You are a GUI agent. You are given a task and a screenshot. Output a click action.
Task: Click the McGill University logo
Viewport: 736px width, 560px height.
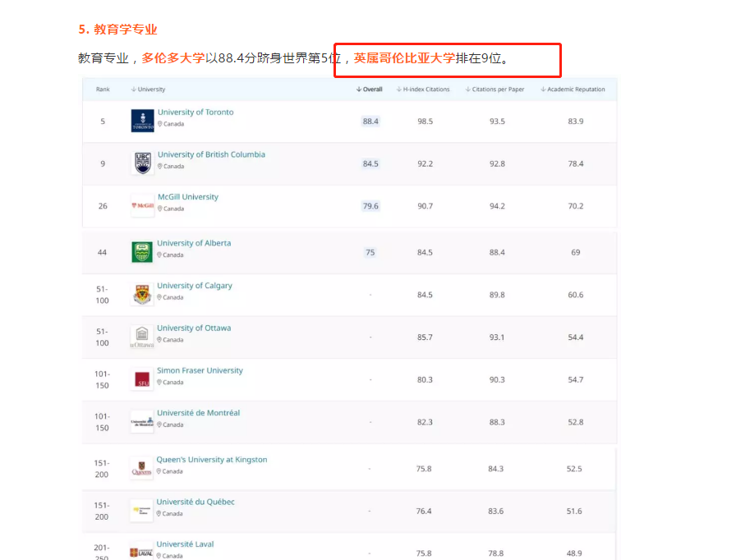tap(143, 206)
